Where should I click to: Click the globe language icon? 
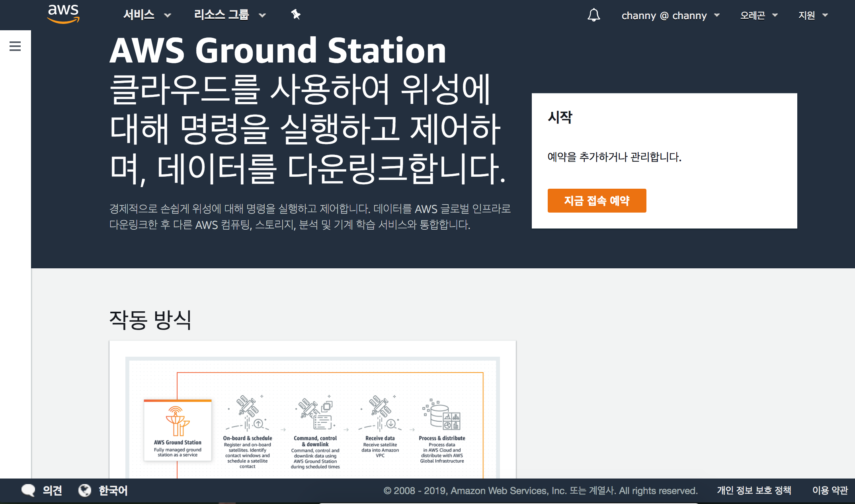click(85, 490)
